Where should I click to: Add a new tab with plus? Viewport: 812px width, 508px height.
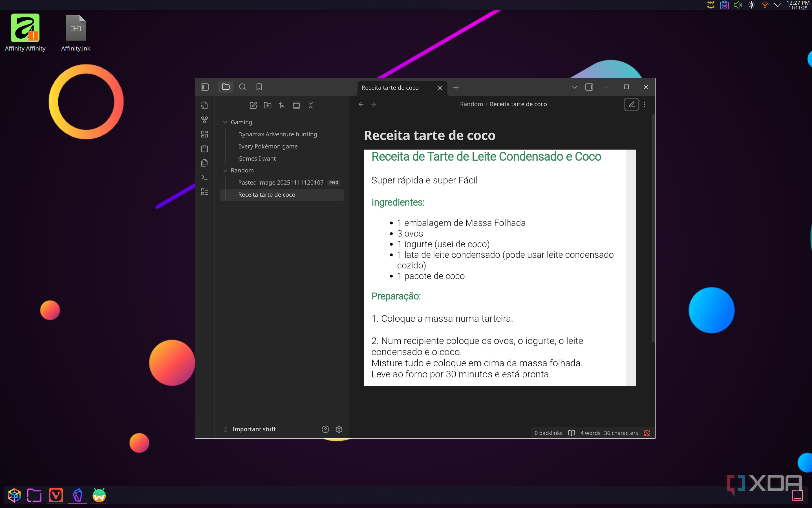[456, 88]
